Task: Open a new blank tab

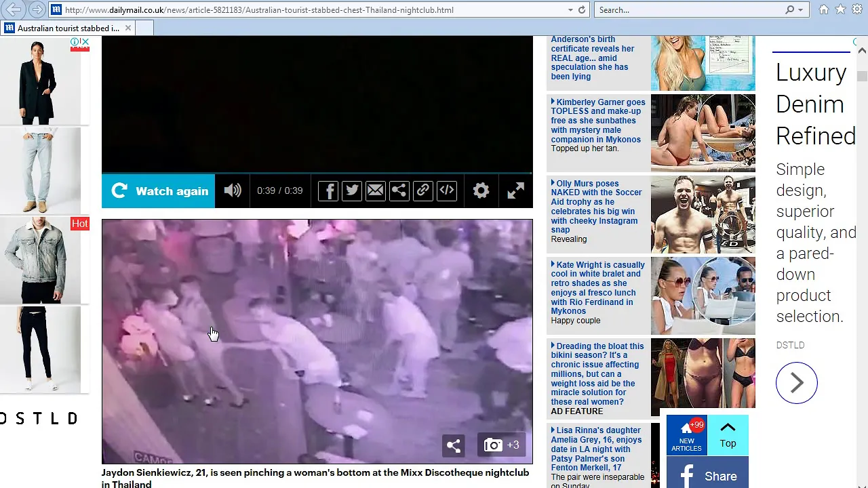Action: tap(144, 28)
